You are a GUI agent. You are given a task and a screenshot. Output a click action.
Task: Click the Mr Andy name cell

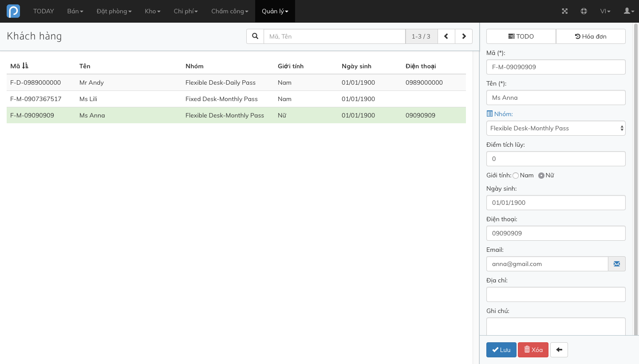(91, 82)
